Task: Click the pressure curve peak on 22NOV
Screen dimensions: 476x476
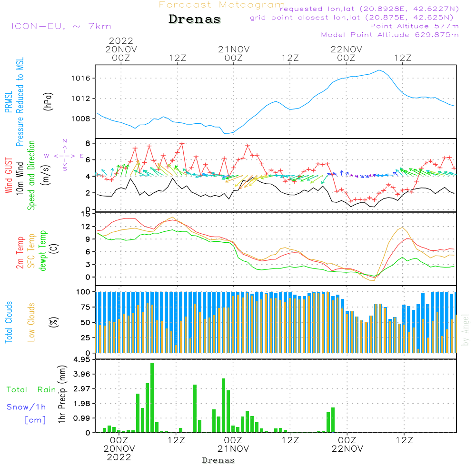Action: point(379,70)
